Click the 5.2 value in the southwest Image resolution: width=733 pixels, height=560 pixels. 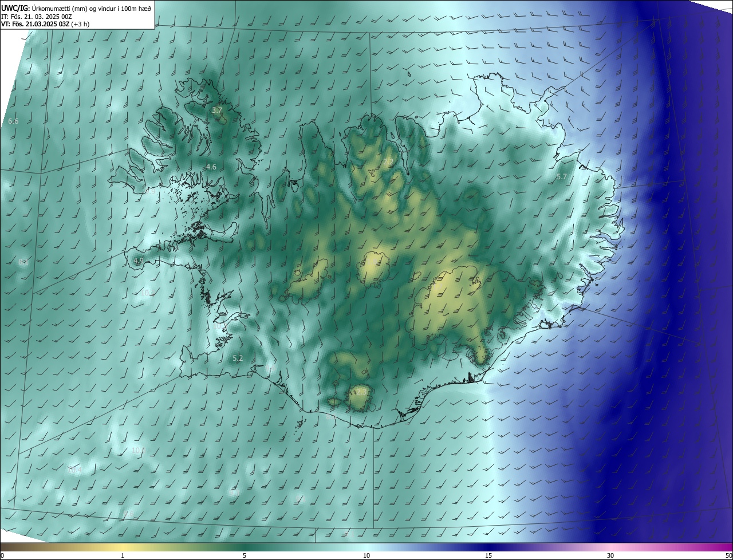coord(238,358)
